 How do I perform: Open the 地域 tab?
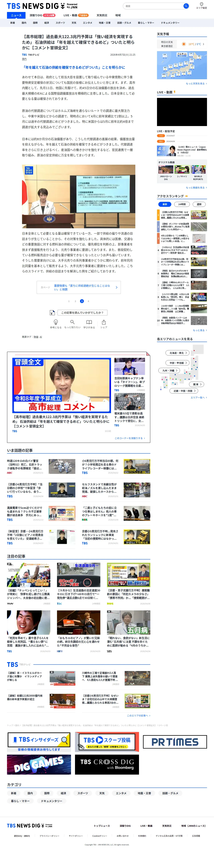click(x=118, y=15)
